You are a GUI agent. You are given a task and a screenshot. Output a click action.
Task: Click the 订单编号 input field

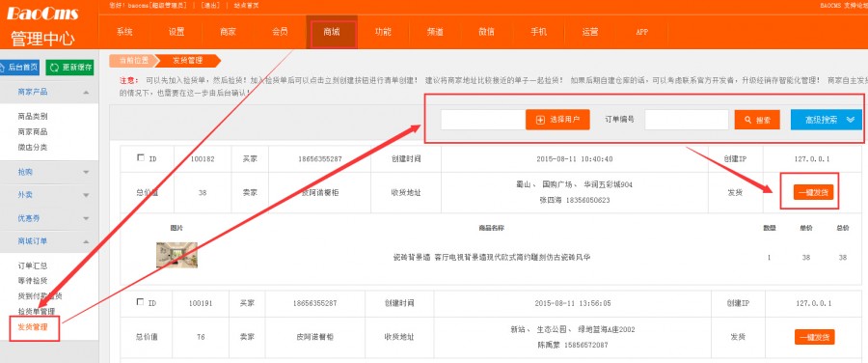pos(687,120)
